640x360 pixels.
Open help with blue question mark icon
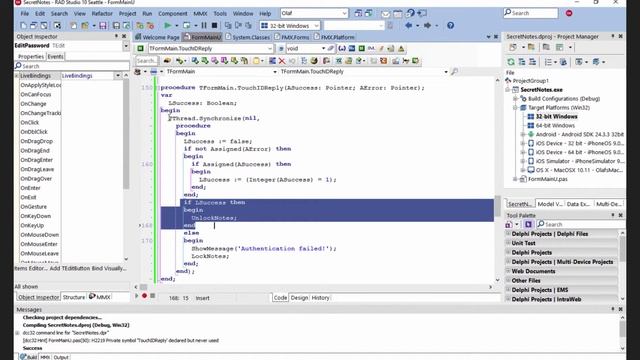(x=450, y=25)
